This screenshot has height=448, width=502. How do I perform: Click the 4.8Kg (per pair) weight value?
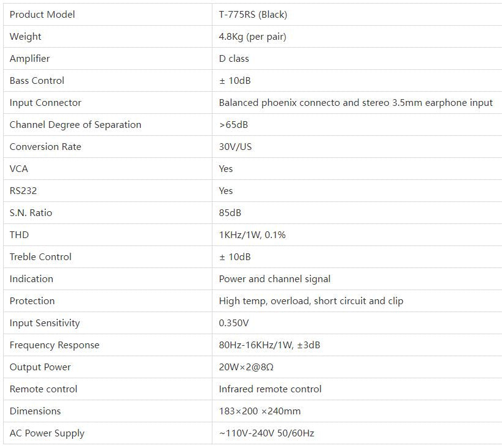click(x=252, y=37)
